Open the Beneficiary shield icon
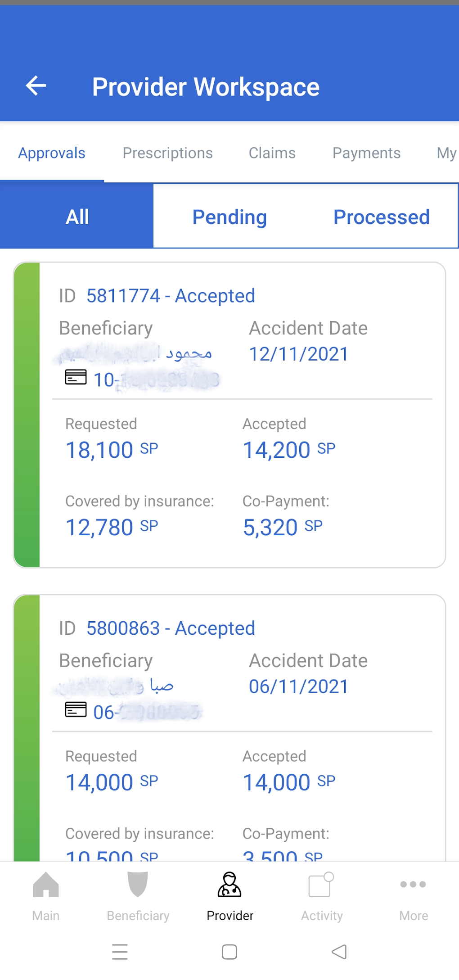Viewport: 459px width, 980px height. click(138, 885)
